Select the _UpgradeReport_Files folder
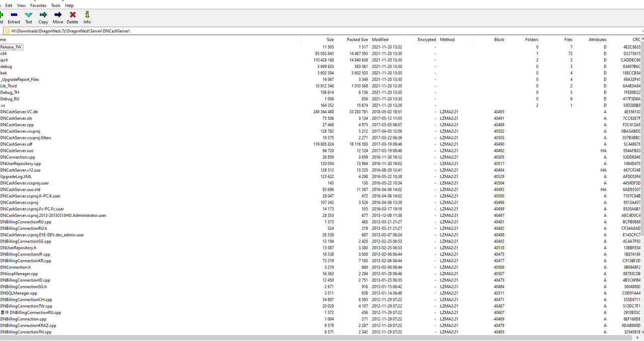The width and height of the screenshot is (644, 341). click(x=20, y=79)
